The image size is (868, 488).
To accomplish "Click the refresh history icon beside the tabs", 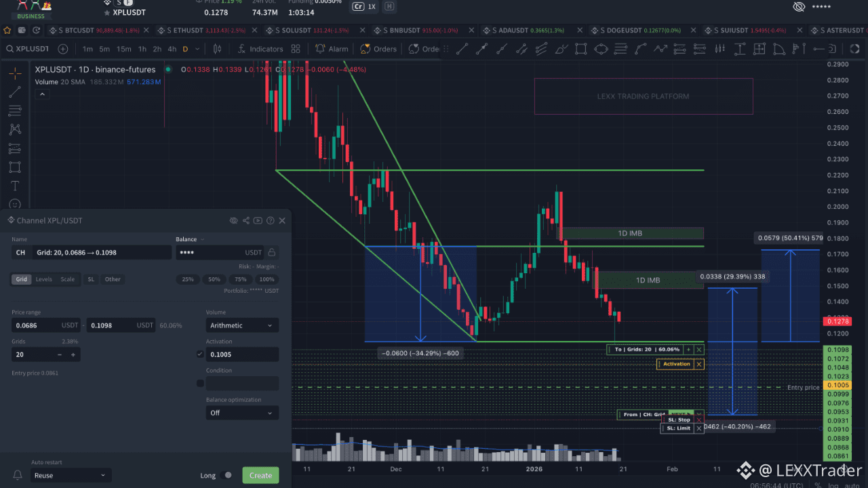I will click(36, 30).
